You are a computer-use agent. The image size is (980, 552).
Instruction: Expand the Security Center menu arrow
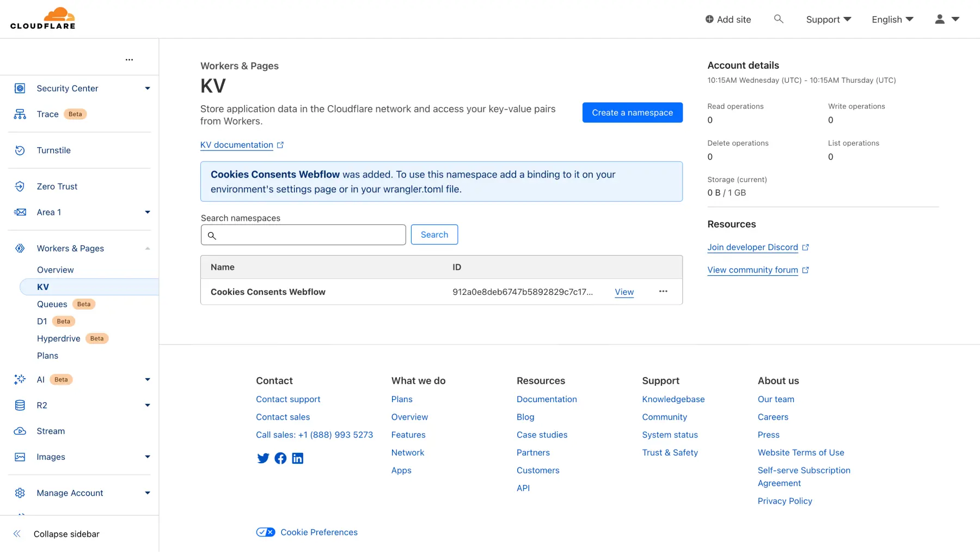click(x=148, y=88)
